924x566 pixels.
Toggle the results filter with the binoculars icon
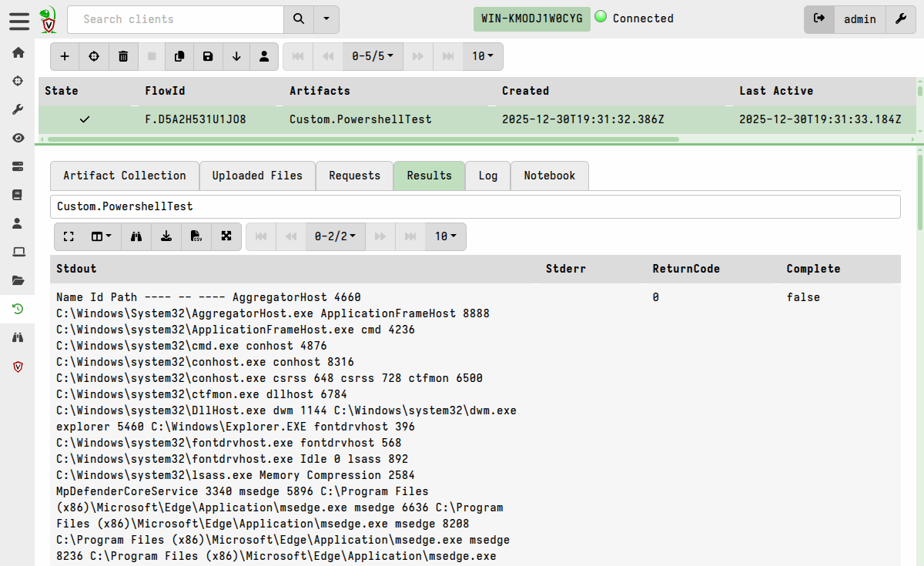tap(136, 236)
